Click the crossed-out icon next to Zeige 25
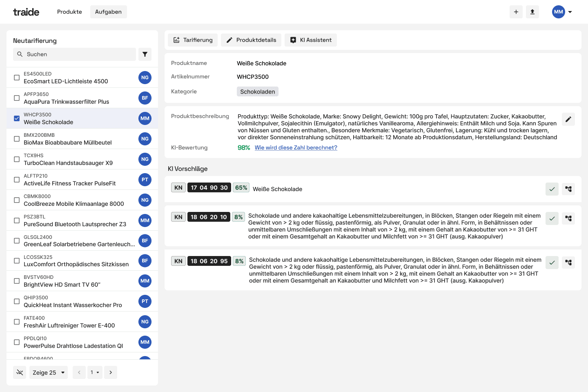 click(x=20, y=372)
